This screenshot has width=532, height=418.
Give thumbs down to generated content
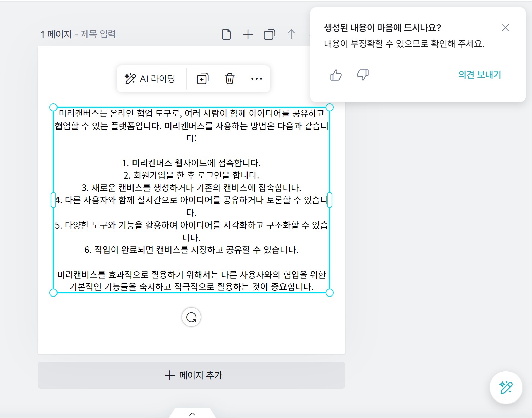click(x=363, y=75)
